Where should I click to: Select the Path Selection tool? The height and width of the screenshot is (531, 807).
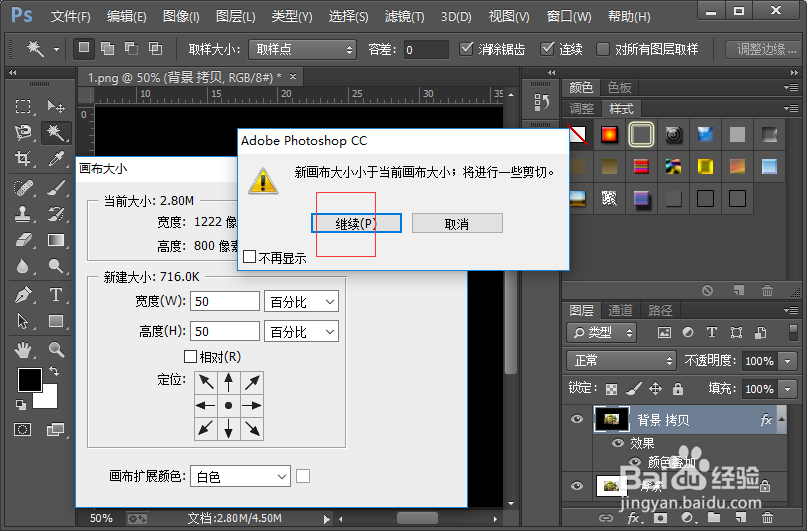pos(23,321)
